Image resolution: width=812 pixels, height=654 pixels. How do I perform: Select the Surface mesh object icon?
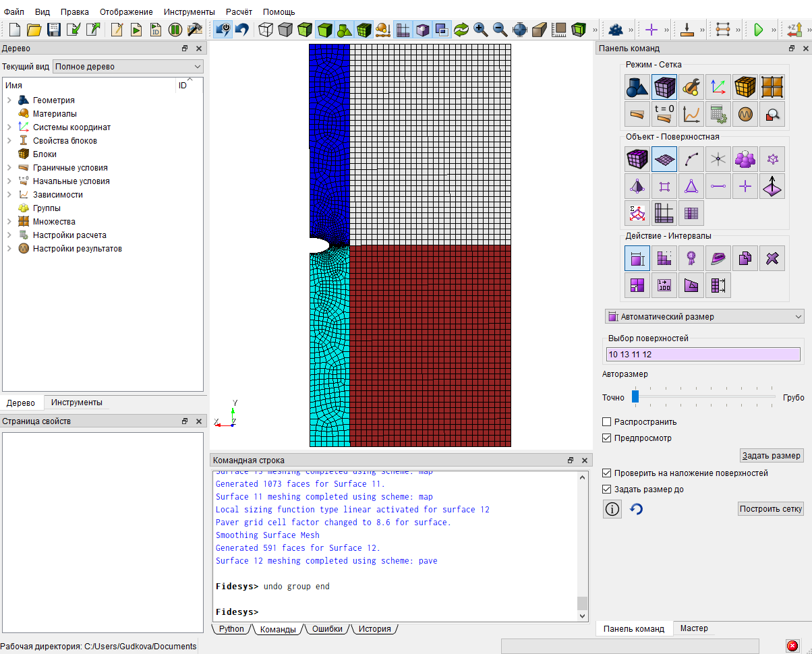(664, 159)
